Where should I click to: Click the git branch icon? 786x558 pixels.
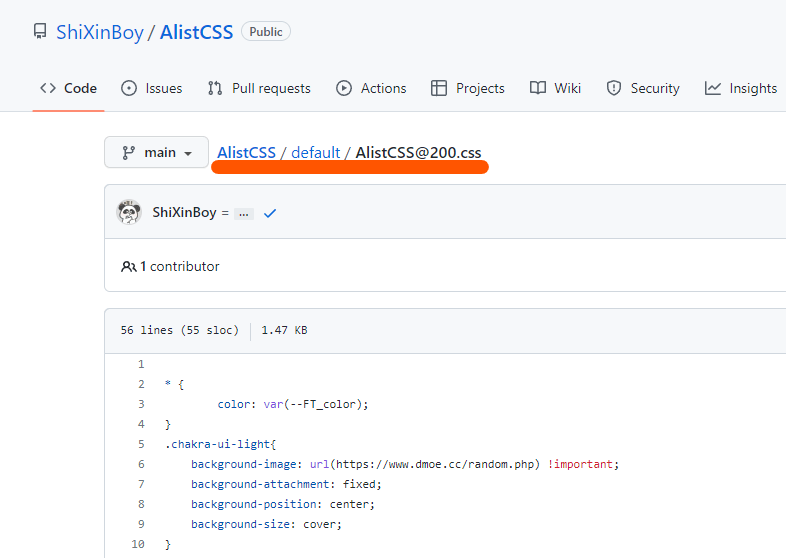(128, 153)
